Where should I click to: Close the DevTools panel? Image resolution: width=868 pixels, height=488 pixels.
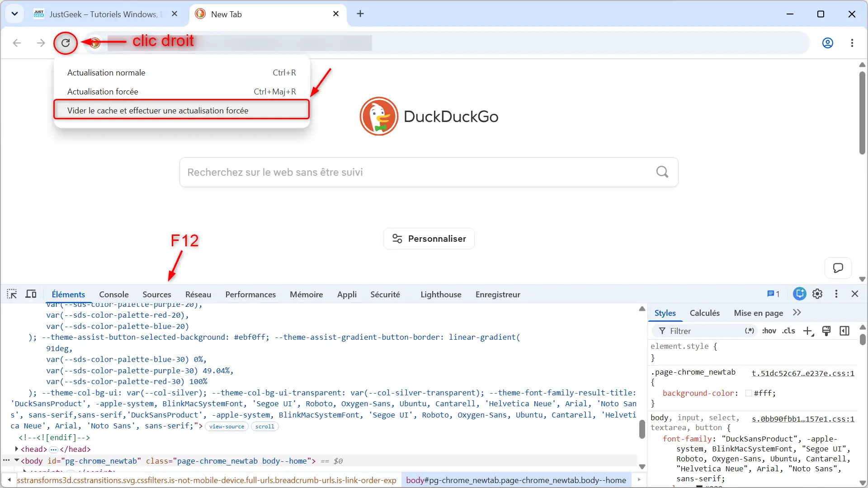coord(855,294)
